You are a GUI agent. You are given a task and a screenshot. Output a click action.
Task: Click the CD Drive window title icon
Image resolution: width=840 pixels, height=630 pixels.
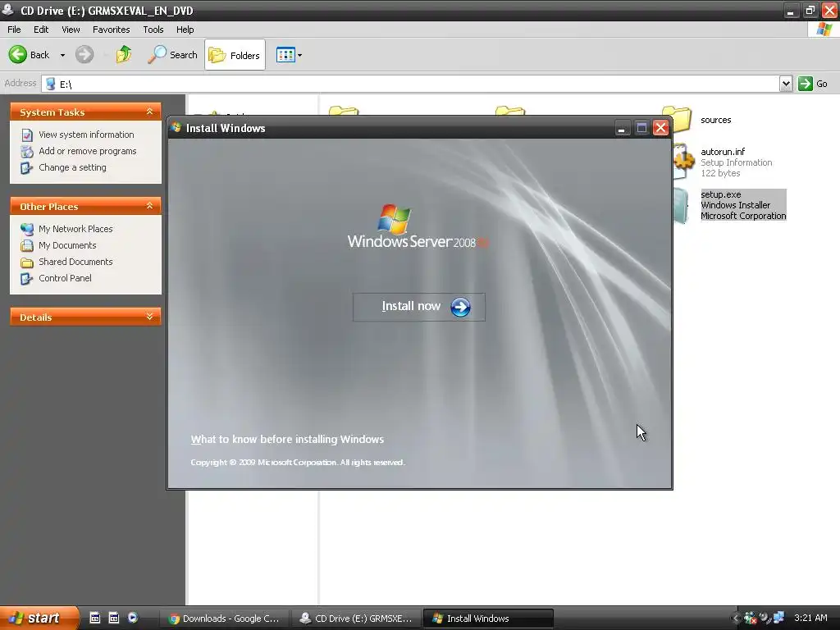[x=7, y=10]
